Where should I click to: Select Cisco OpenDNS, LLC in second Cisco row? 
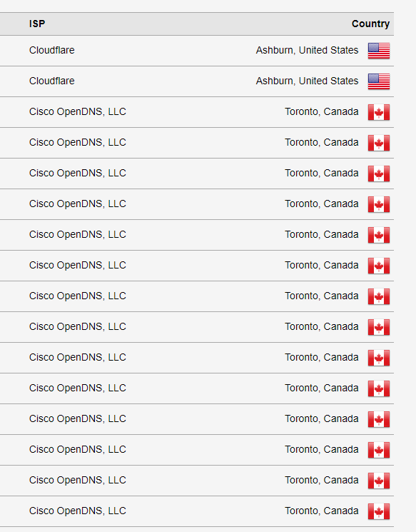(78, 142)
